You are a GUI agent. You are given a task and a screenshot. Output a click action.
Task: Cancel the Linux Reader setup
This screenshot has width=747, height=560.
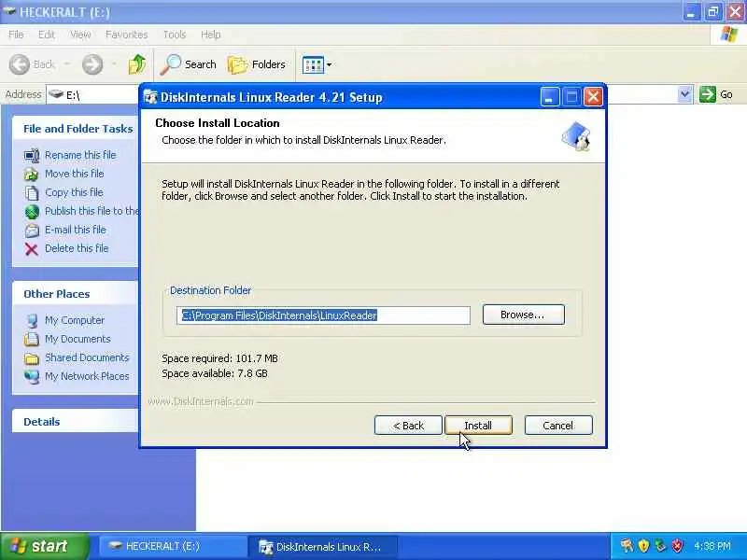point(558,426)
